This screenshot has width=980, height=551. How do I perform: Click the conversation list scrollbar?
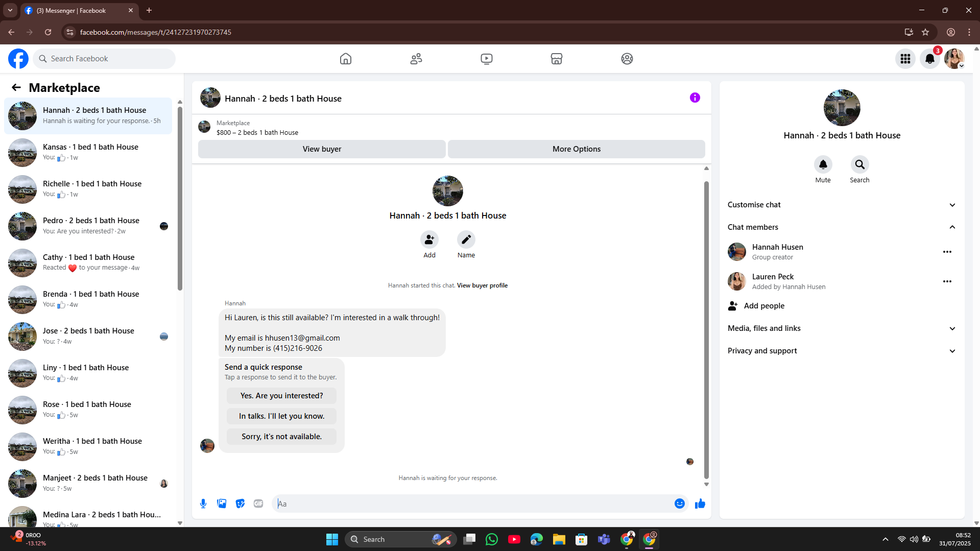click(x=180, y=198)
